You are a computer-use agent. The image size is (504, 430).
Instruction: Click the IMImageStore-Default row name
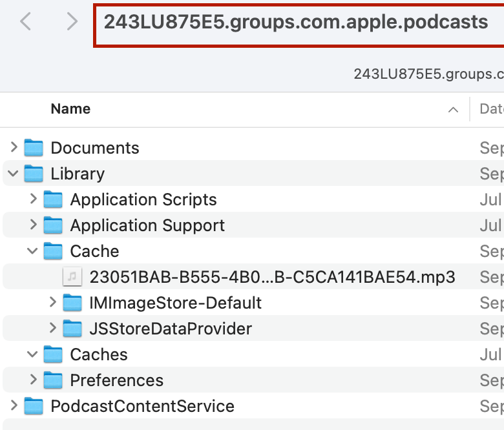[176, 303]
